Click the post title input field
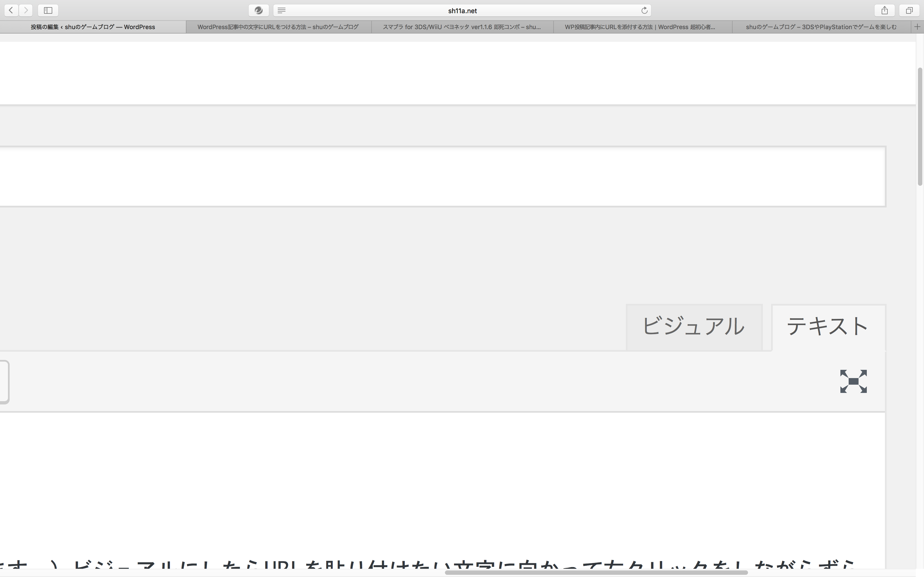This screenshot has height=577, width=924. coord(442,177)
